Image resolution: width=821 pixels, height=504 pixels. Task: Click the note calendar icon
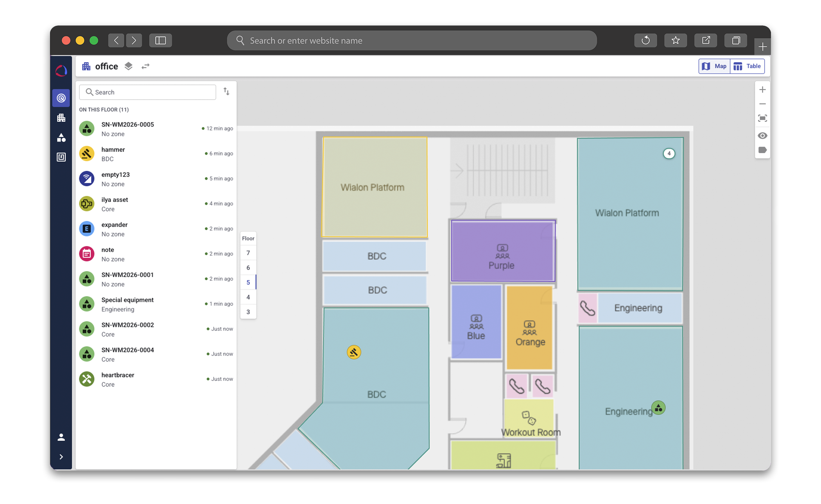coord(87,254)
